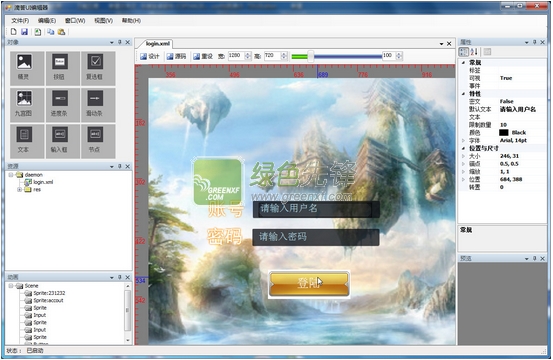Open the 窗口(W) menu
Viewport: 553px width, 360px height.
point(75,21)
